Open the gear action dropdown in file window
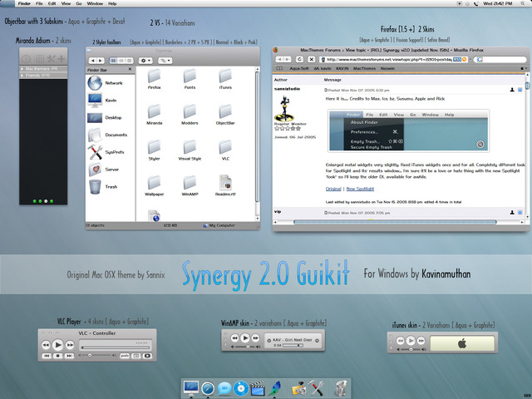 tap(145, 61)
